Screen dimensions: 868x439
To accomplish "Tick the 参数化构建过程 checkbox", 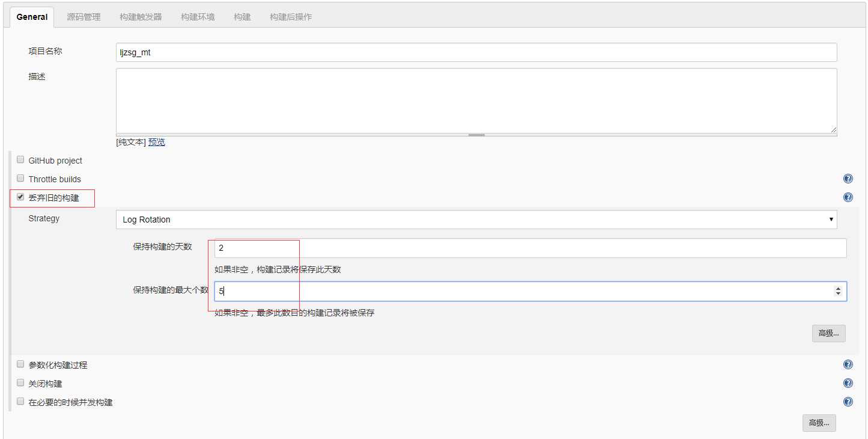I will pyautogui.click(x=20, y=364).
